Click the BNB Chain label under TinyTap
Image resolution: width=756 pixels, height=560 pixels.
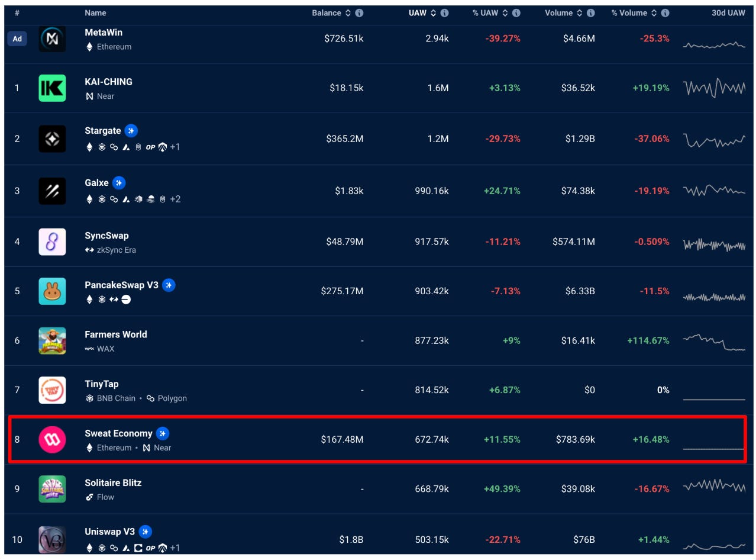pyautogui.click(x=116, y=398)
